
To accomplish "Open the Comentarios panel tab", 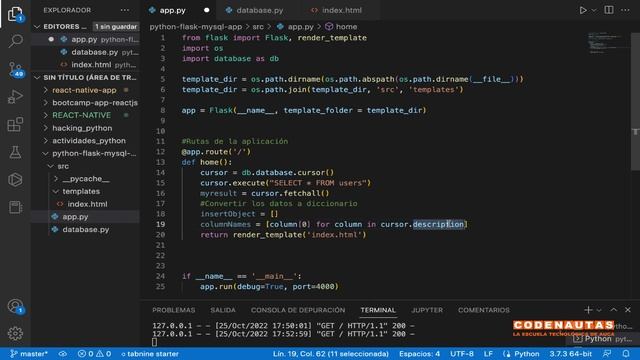I will 484,310.
